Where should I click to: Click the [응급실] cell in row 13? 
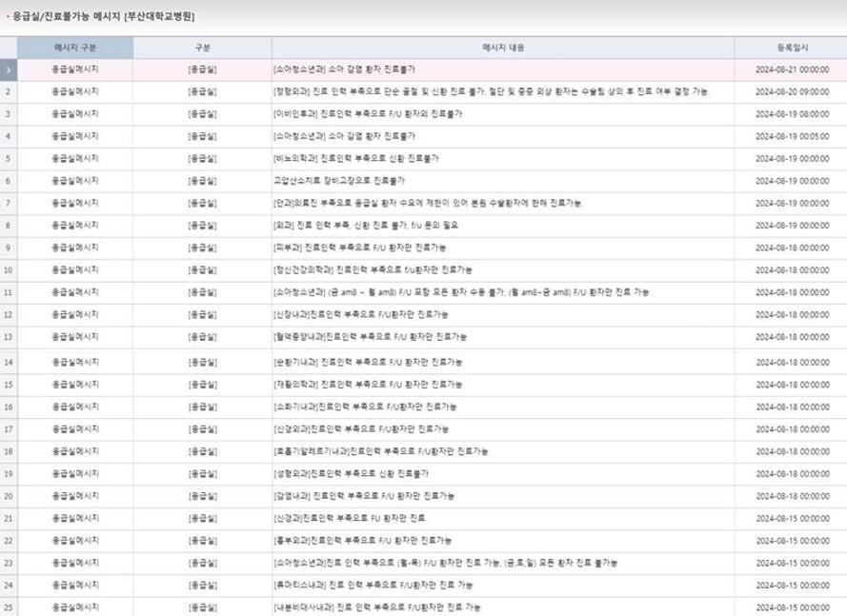pos(202,337)
